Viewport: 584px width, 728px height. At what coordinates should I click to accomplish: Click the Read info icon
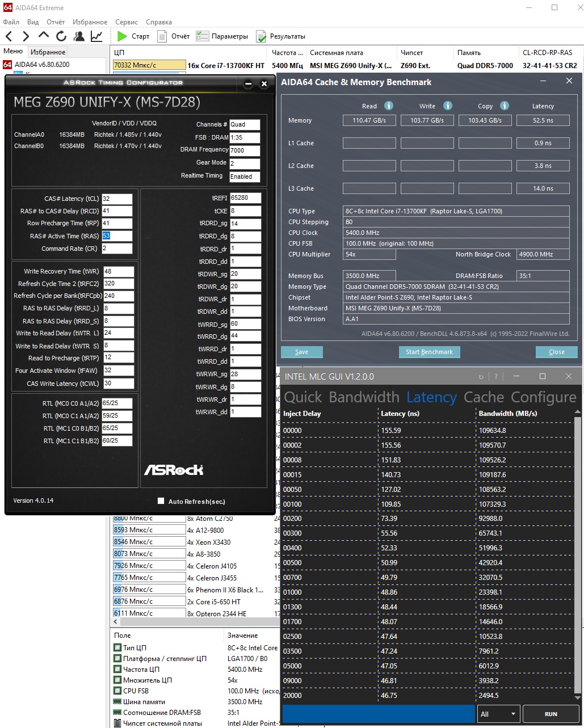coord(389,106)
